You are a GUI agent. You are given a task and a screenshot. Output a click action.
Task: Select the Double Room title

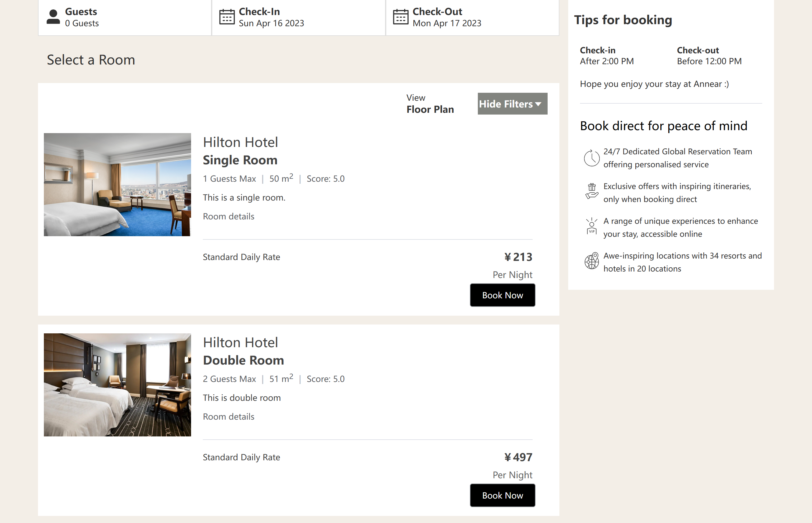tap(243, 360)
